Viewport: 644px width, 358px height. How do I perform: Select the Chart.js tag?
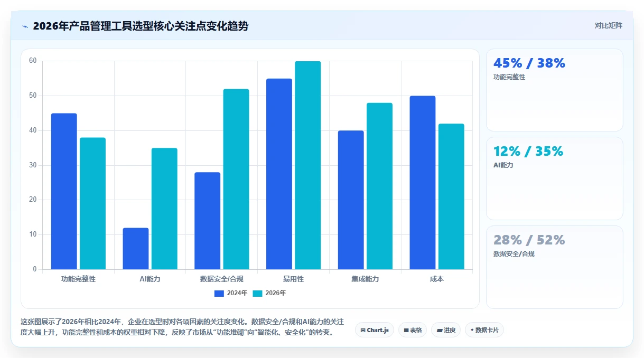[375, 330]
